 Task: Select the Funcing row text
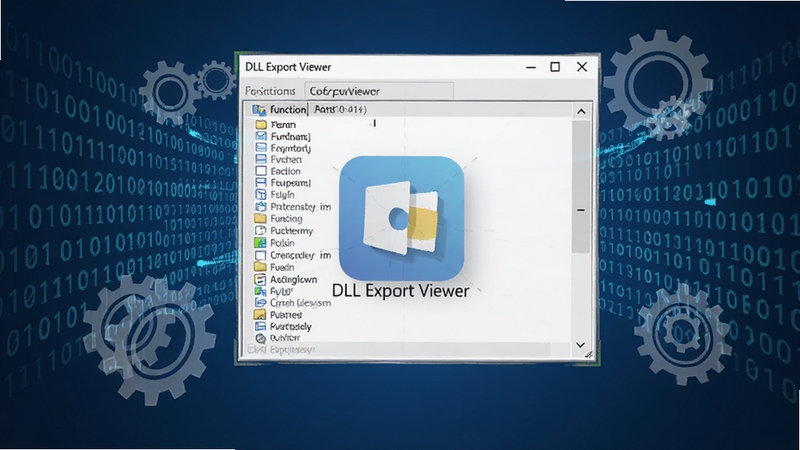click(286, 218)
